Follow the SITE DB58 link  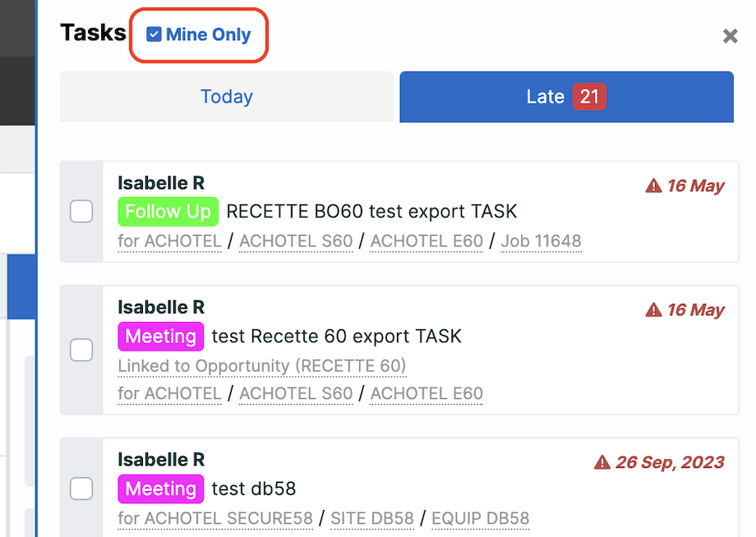click(372, 518)
